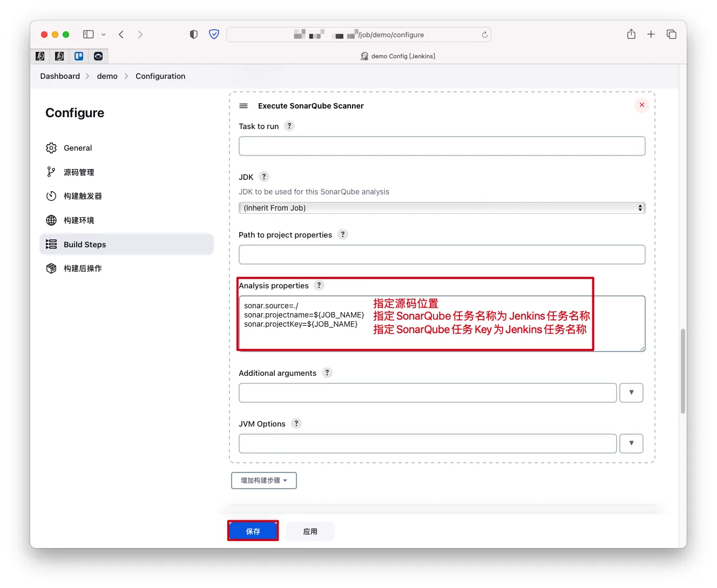Switch to the pinned dark eye-icon tab
This screenshot has height=588, width=717.
pyautogui.click(x=98, y=56)
